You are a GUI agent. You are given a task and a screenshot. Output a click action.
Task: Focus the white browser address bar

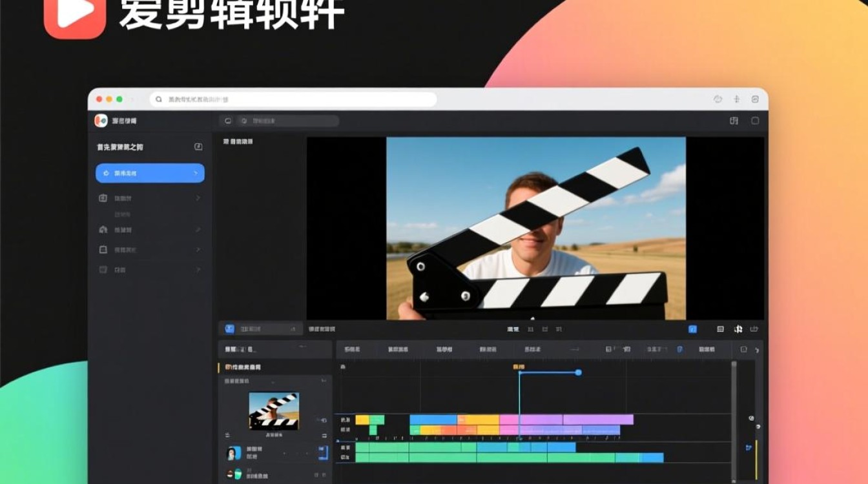click(294, 99)
